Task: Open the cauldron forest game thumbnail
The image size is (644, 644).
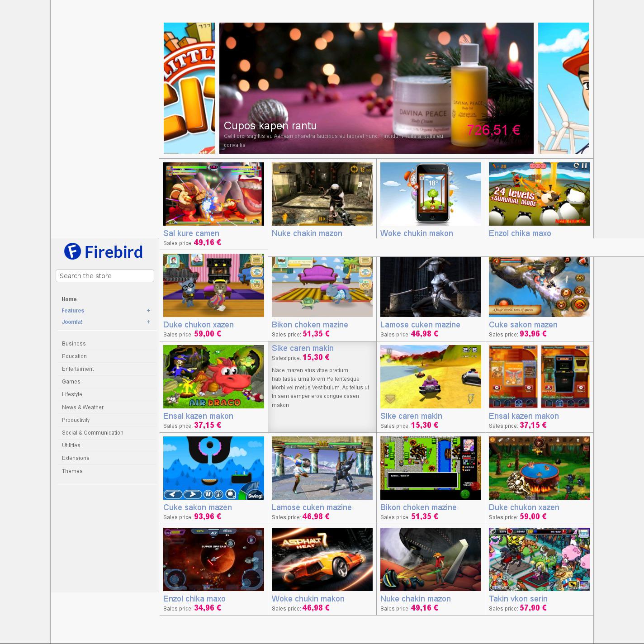Action: pyautogui.click(x=539, y=468)
